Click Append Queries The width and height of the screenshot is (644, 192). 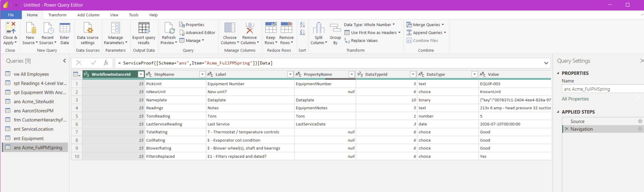pyautogui.click(x=426, y=33)
